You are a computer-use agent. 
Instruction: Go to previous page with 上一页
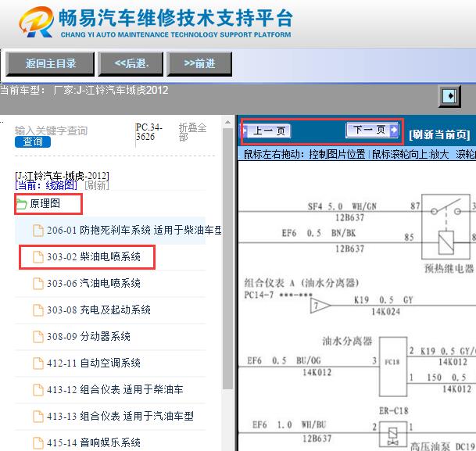(x=267, y=131)
